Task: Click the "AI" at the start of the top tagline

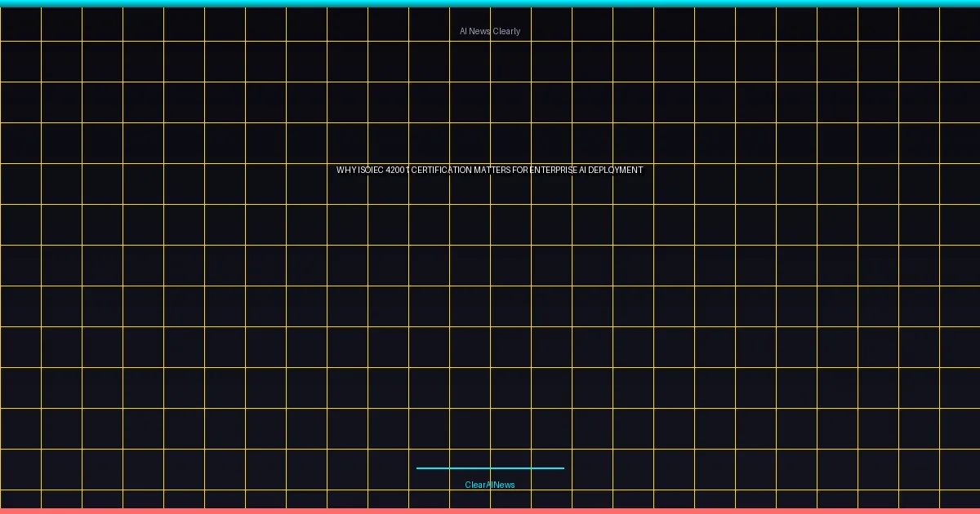Action: click(x=463, y=31)
